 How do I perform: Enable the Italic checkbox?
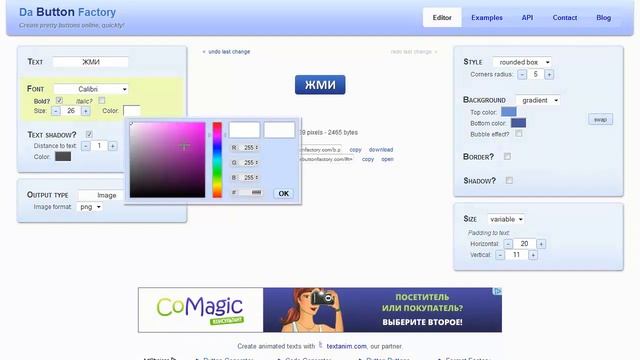tap(102, 100)
